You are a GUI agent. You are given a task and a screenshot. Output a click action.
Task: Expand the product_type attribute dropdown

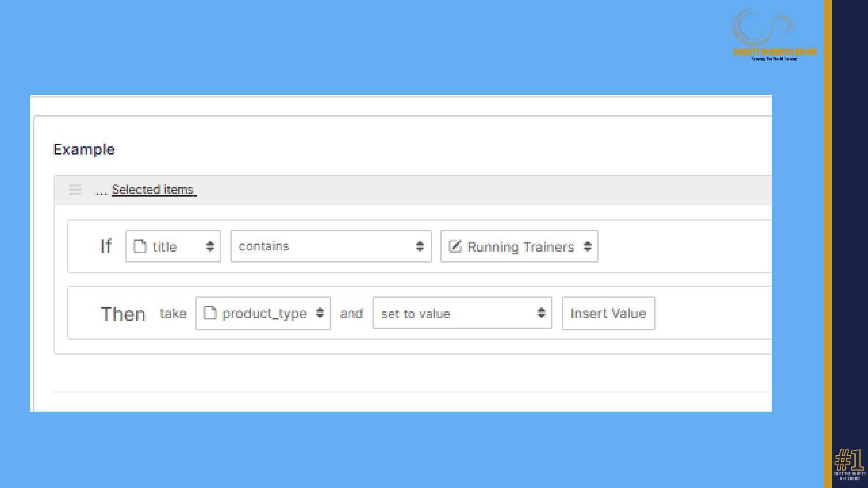tap(264, 313)
